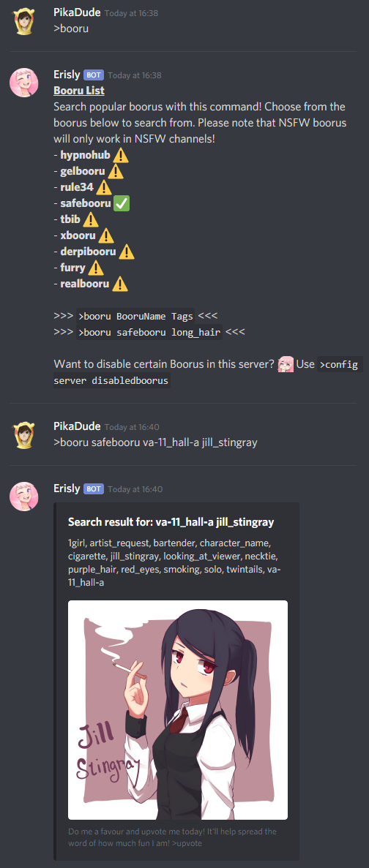Click the pink-haired emoji before "Use"
369x868 pixels.
coord(286,364)
